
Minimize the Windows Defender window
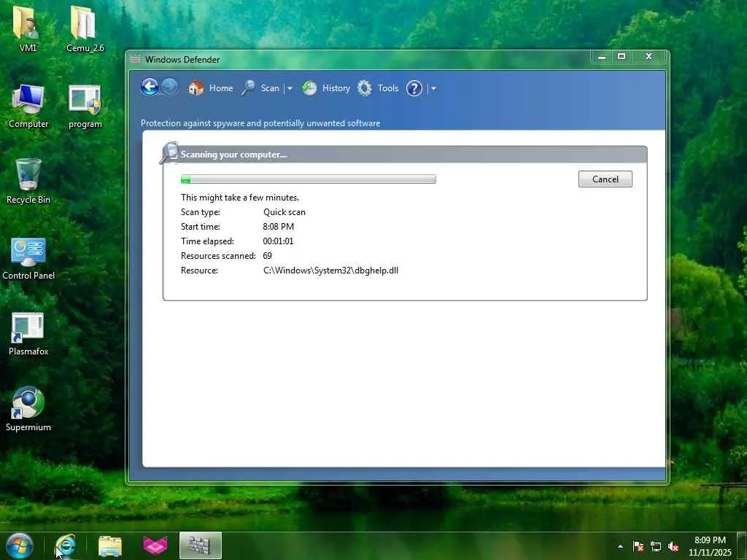[602, 57]
